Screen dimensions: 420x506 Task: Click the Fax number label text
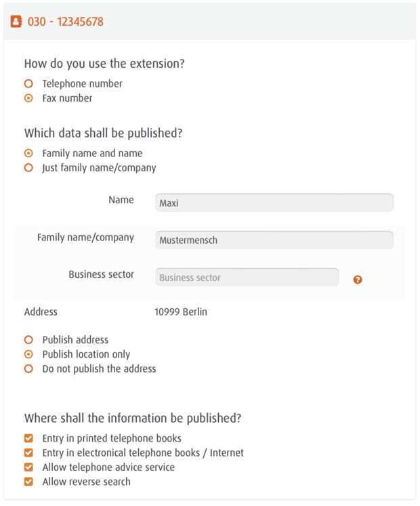67,98
